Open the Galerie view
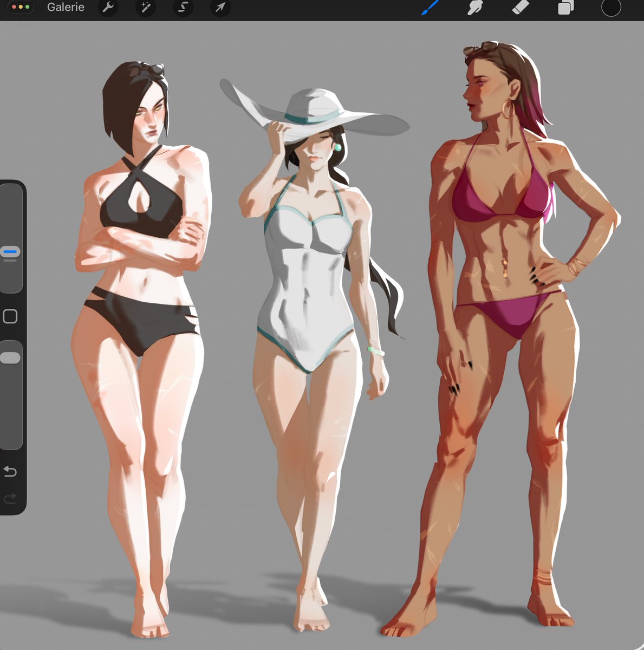This screenshot has width=644, height=650. [x=66, y=8]
